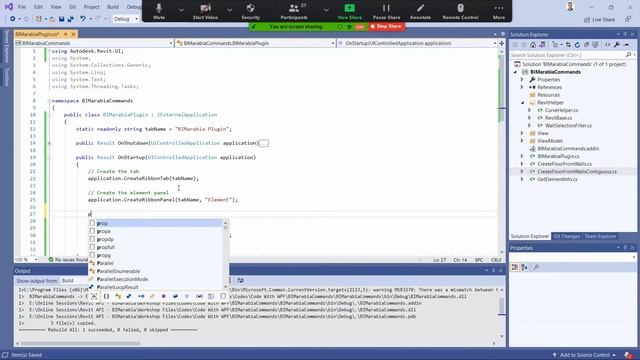640x360 pixels.
Task: Click Start Video camera icon
Action: click(x=205, y=8)
